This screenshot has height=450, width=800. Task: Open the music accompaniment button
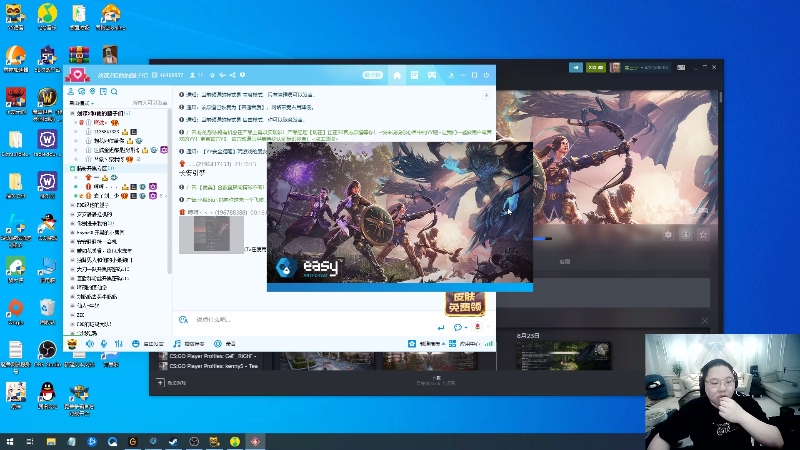(189, 344)
